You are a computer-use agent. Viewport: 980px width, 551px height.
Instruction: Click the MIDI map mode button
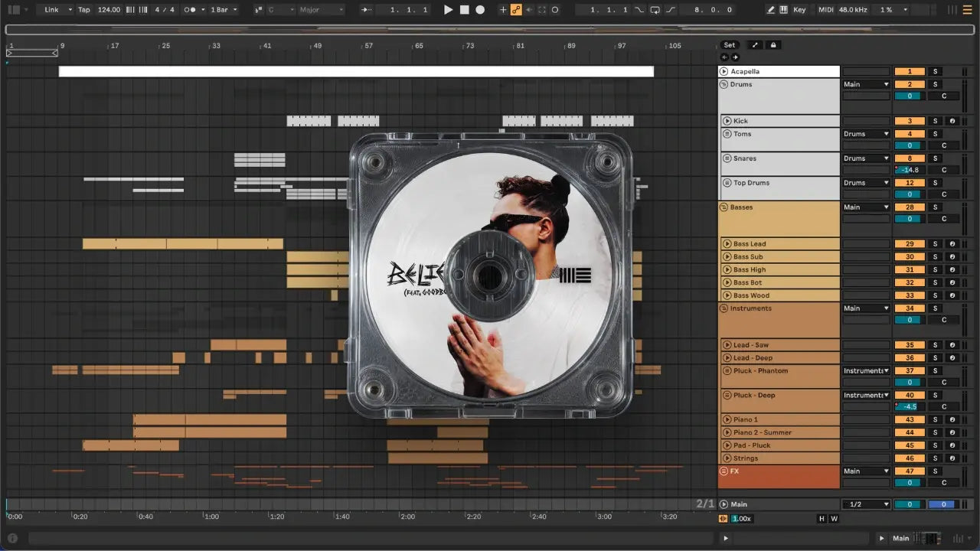point(825,10)
